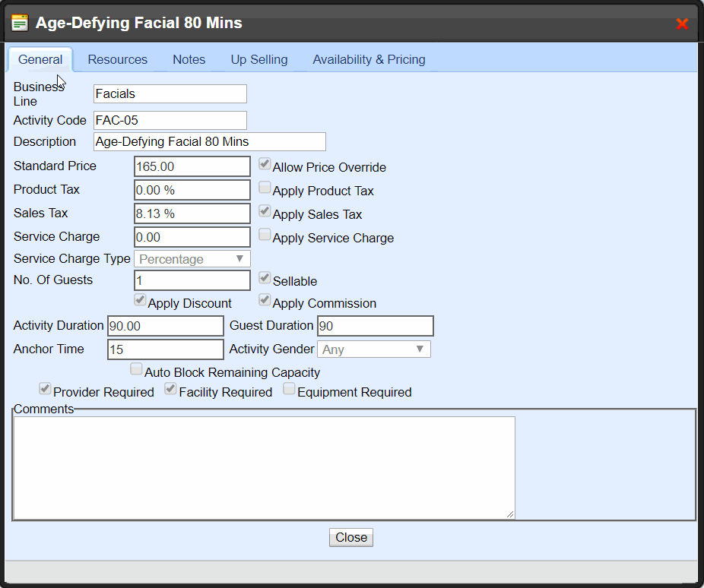Select the Notes tab
Image resolution: width=704 pixels, height=588 pixels.
coord(189,59)
